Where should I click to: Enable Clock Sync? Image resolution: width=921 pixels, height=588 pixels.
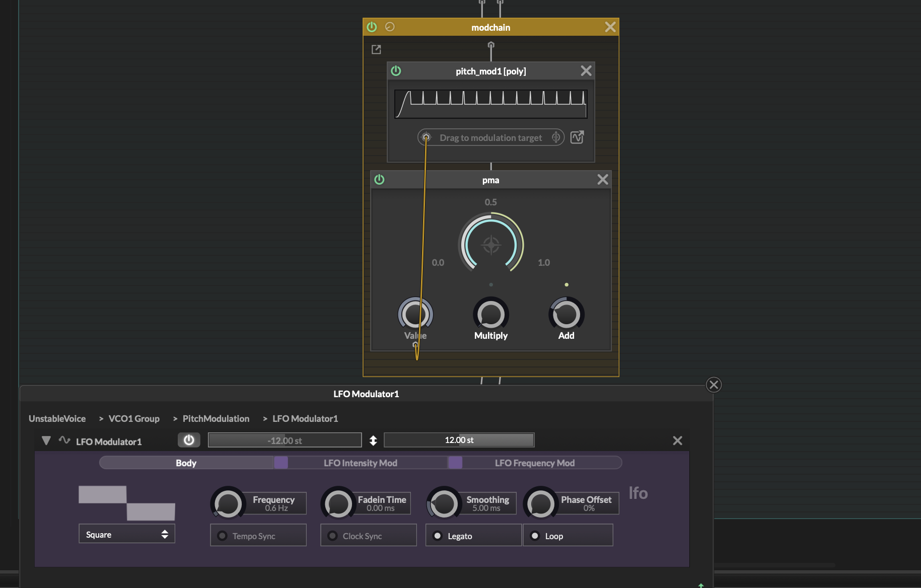click(369, 536)
